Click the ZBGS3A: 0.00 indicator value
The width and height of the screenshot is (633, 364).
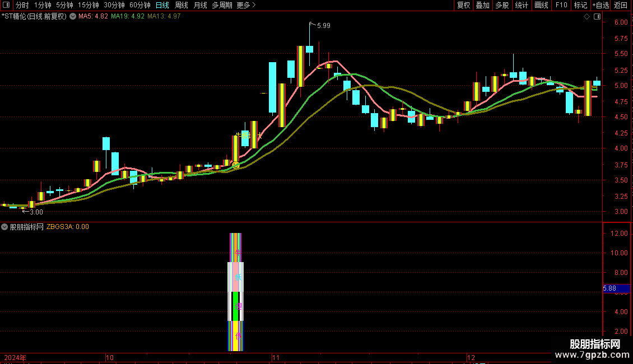[67, 227]
